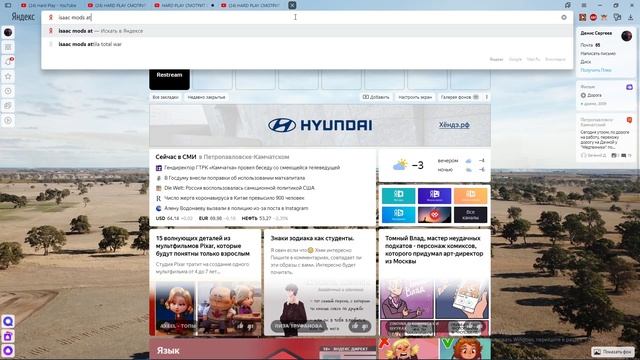Switch to the second HARD PLAY СМОТРИТ tab
640x360 pixels.
[116, 5]
